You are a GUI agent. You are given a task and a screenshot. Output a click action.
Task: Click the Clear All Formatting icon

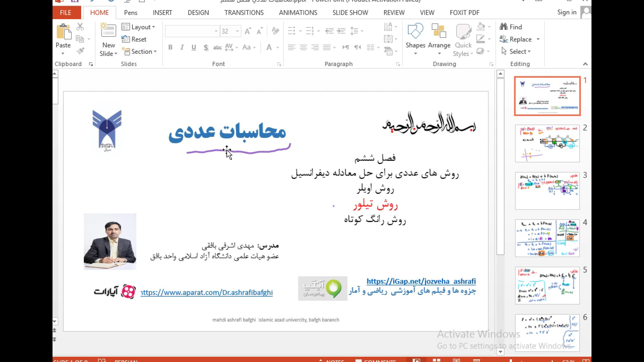click(275, 31)
